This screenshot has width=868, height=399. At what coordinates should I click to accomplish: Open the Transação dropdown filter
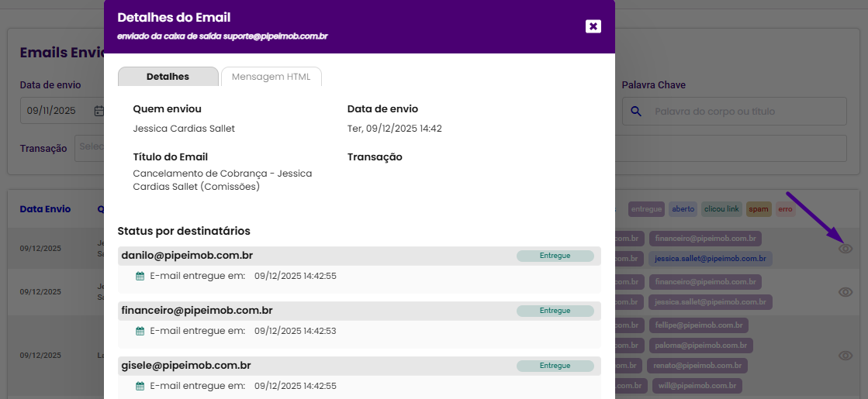pos(89,147)
